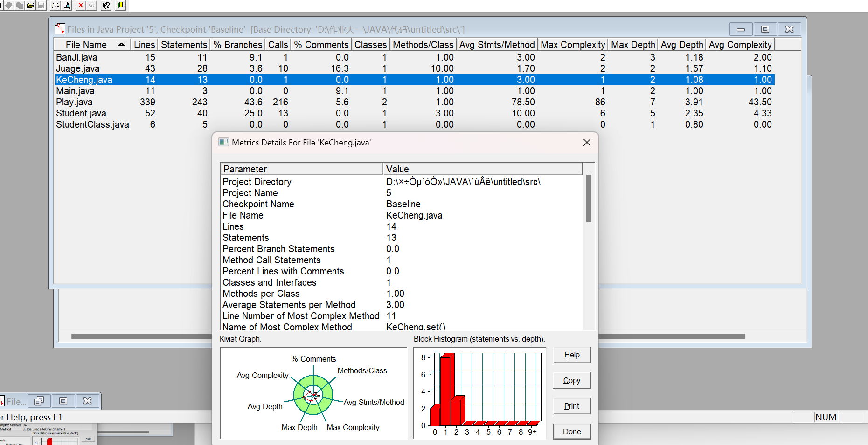Image resolution: width=868 pixels, height=445 pixels.
Task: Click the Value column header in the dialog
Action: click(483, 169)
